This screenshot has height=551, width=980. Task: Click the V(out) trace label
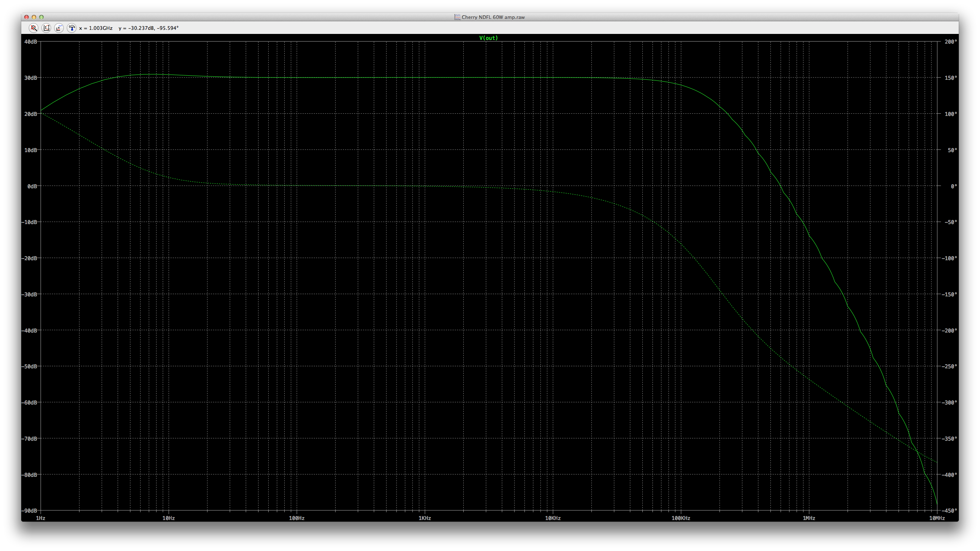[x=488, y=38]
